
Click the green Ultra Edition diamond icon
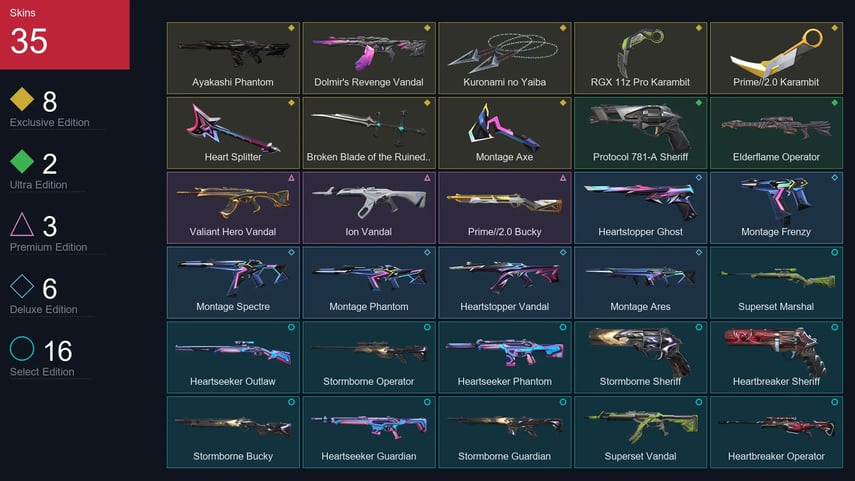point(22,161)
